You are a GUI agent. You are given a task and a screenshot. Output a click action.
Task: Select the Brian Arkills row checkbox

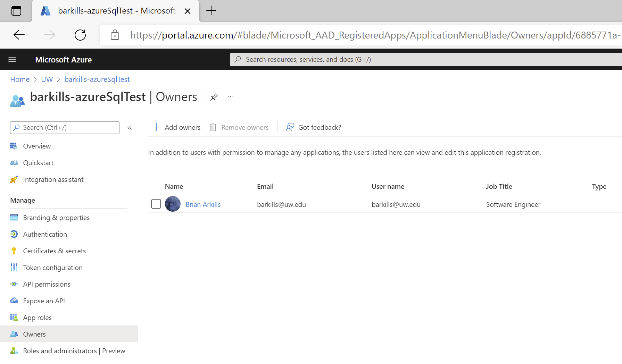[x=156, y=204]
